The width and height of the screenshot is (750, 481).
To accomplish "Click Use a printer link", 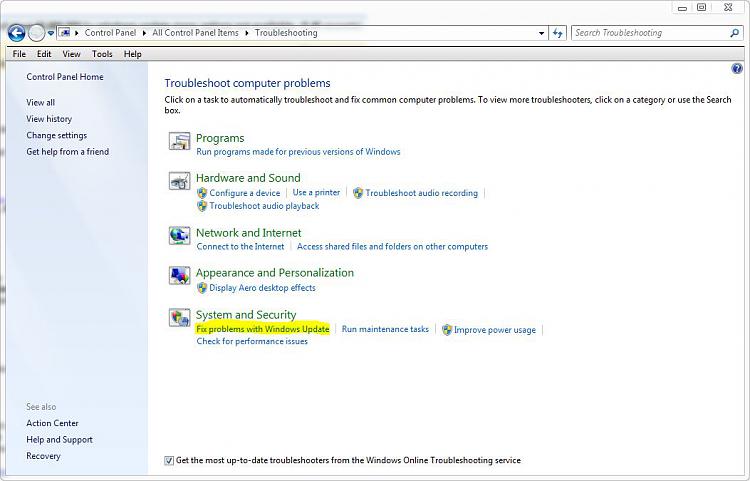I will coord(316,192).
